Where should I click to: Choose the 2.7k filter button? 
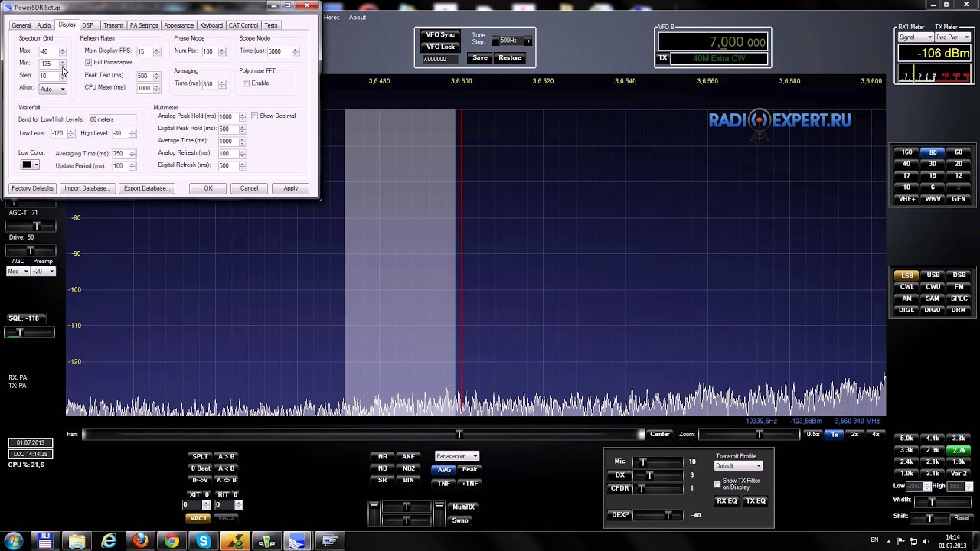point(959,450)
